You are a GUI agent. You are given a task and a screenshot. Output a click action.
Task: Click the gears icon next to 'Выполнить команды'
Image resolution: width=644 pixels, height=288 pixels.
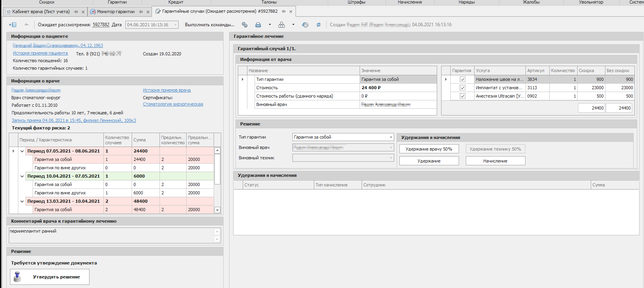tap(245, 25)
